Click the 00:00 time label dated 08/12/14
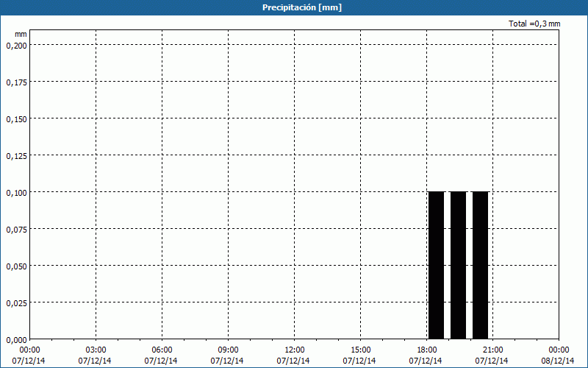The image size is (588, 368). point(559,350)
